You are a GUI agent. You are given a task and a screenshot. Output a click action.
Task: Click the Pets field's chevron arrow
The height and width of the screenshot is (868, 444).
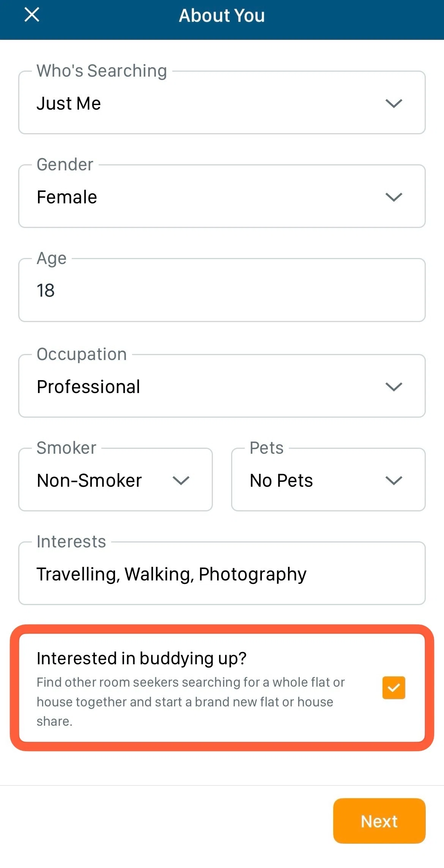point(394,480)
